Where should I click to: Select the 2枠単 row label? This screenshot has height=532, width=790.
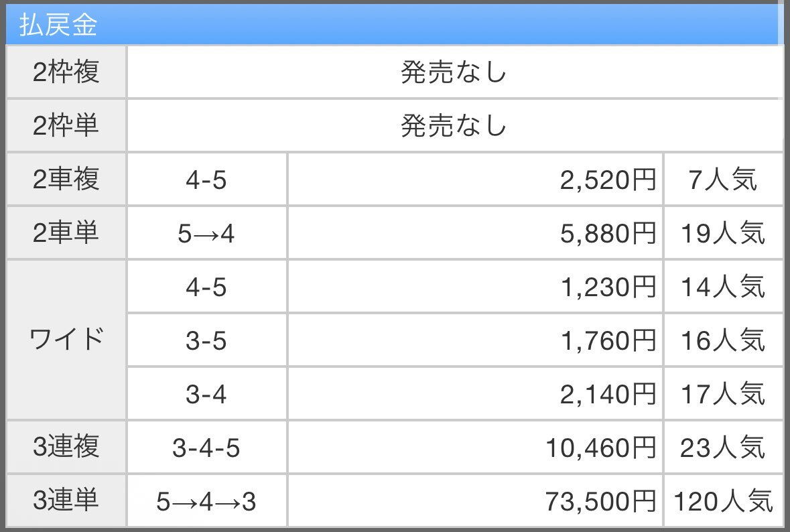[66, 125]
